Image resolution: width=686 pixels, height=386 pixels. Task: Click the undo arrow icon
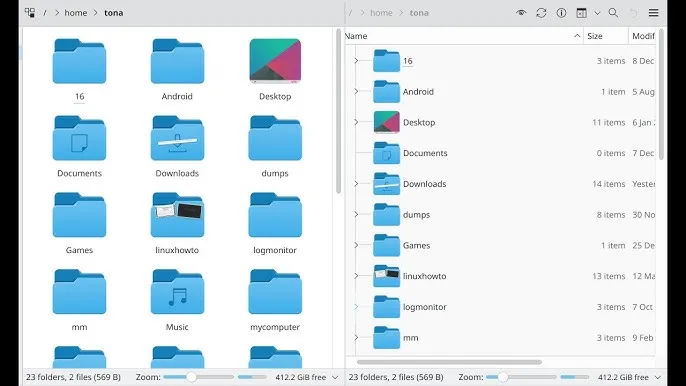point(634,13)
